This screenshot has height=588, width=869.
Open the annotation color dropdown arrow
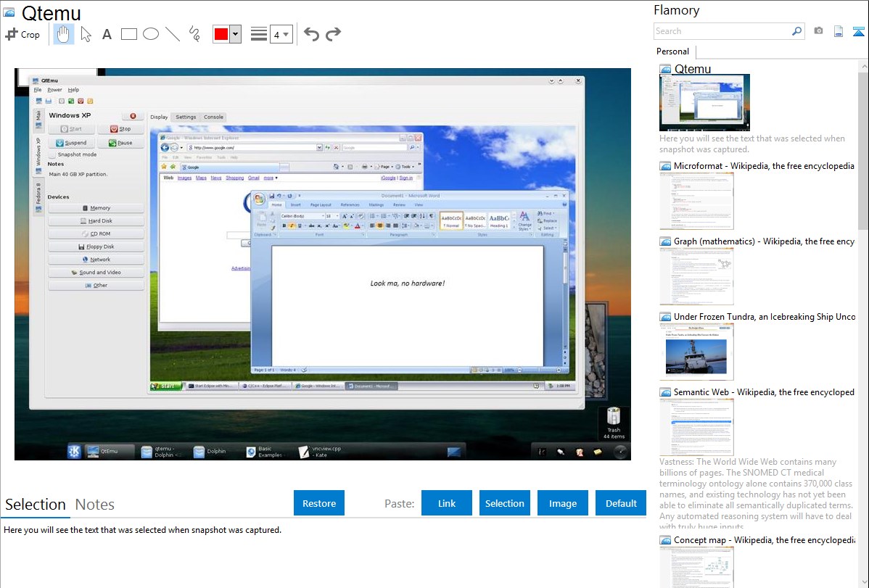point(236,34)
